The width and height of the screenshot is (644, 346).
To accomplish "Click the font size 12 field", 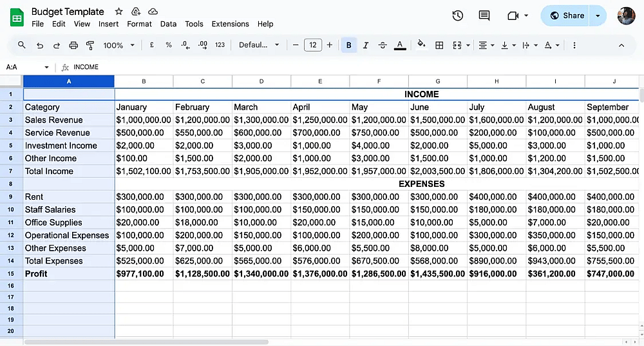I will point(312,45).
